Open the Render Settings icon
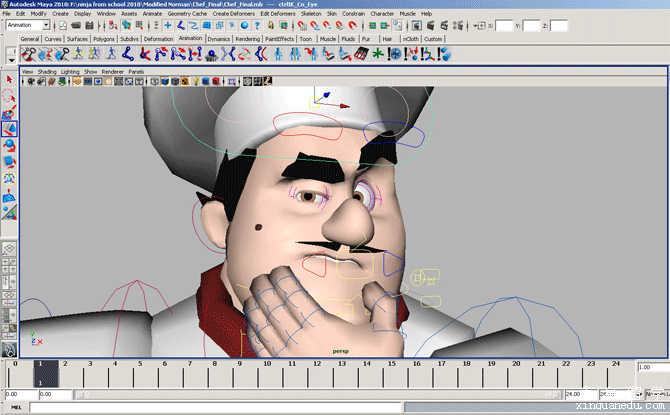Screen dimensions: 670x415 458,26
